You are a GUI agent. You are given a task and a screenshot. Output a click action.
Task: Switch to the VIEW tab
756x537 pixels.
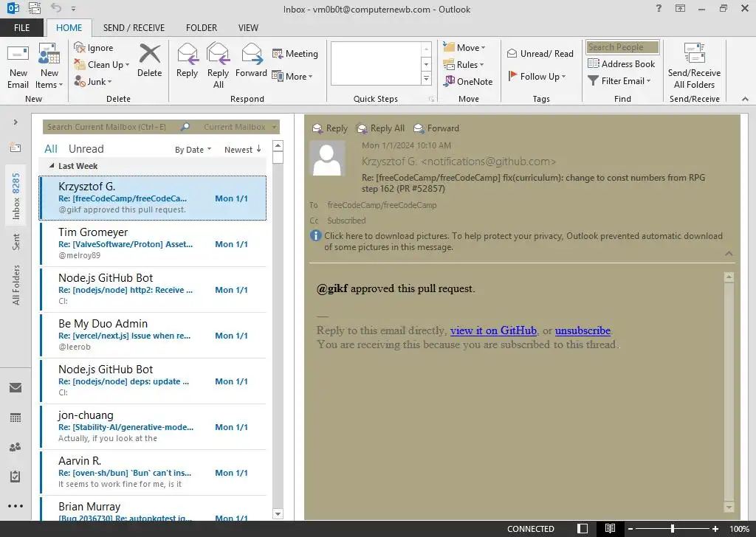point(248,27)
